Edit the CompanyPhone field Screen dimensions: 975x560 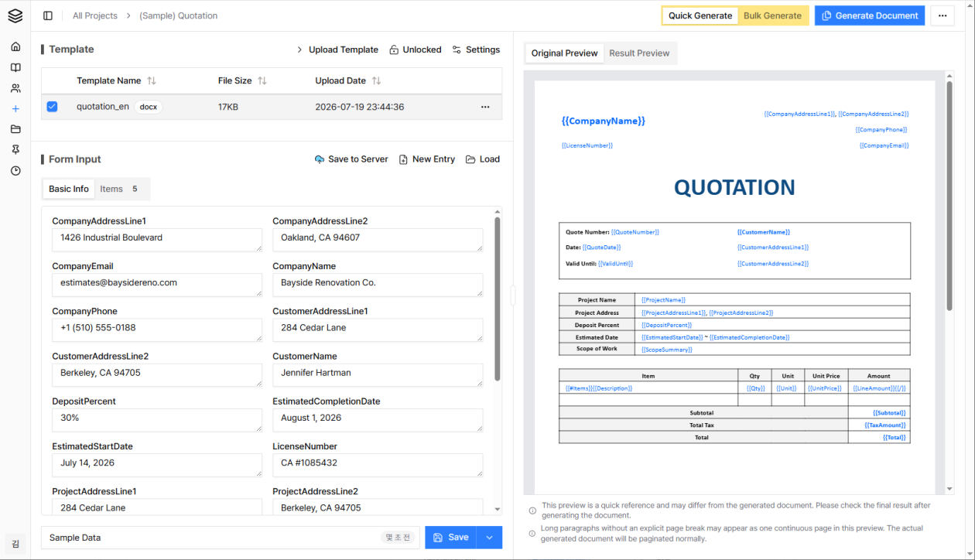pyautogui.click(x=157, y=330)
